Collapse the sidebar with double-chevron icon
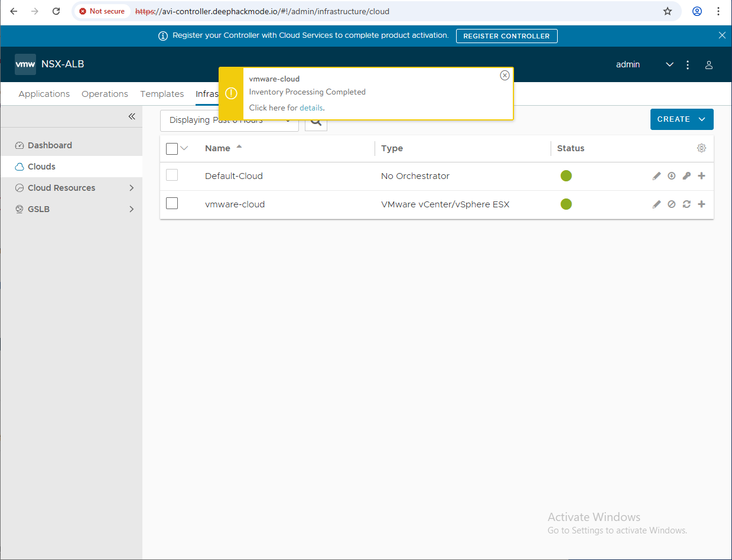 (x=132, y=116)
